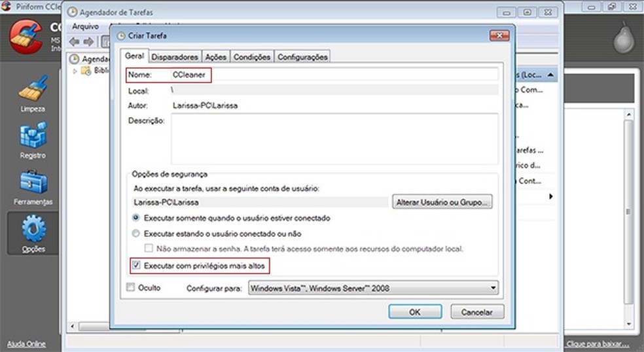Click the author text 'Larissa-PC\Larissa'
The width and height of the screenshot is (644, 352).
click(205, 105)
